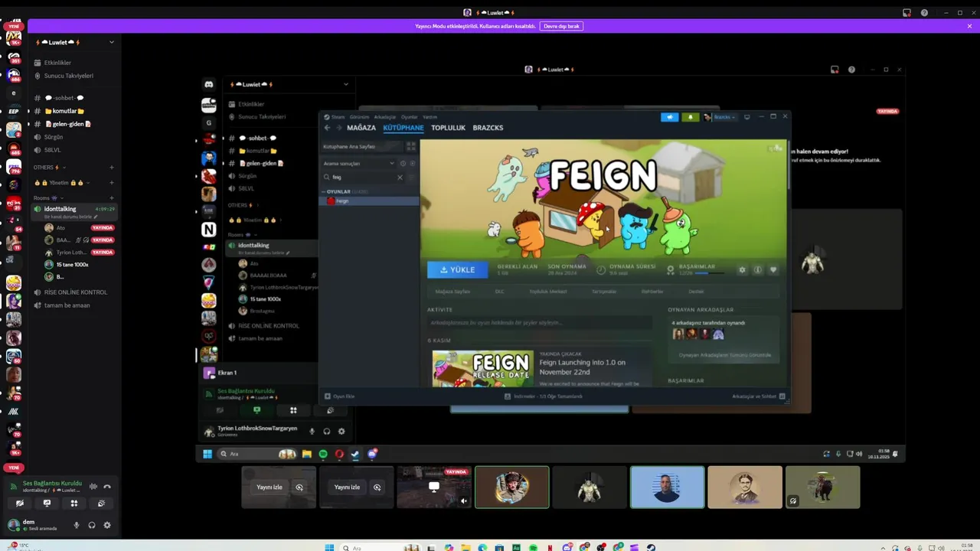Open MAĞAZA tab in streamed Steam window
The width and height of the screenshot is (980, 551).
pos(361,128)
